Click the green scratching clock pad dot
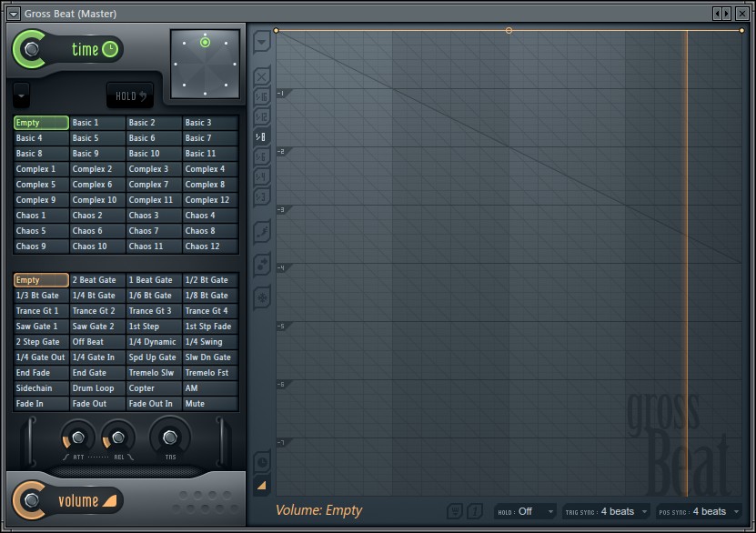756x533 pixels. [205, 43]
